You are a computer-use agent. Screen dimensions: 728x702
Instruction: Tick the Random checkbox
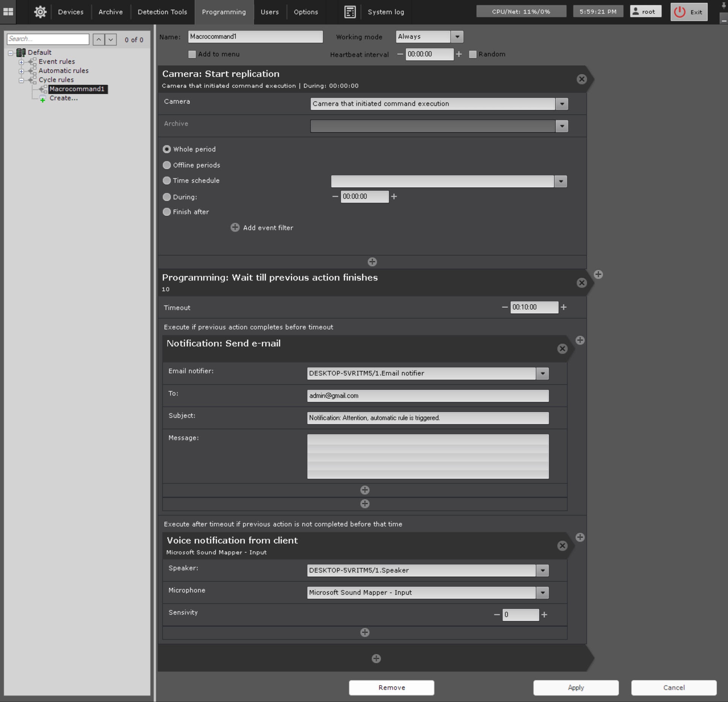(473, 54)
